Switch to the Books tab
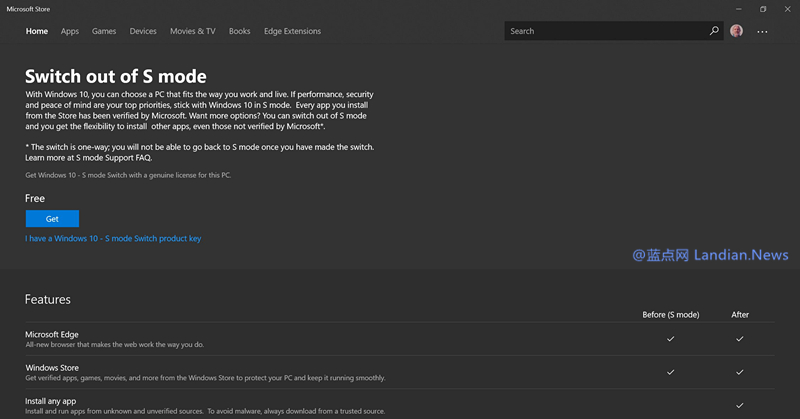The image size is (800, 419). pyautogui.click(x=240, y=31)
